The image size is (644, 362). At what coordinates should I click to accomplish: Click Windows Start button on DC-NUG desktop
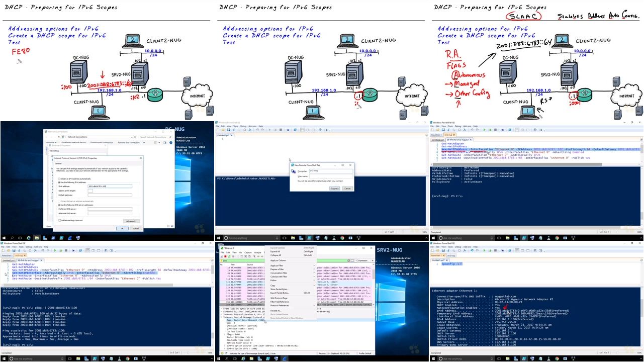(4, 238)
